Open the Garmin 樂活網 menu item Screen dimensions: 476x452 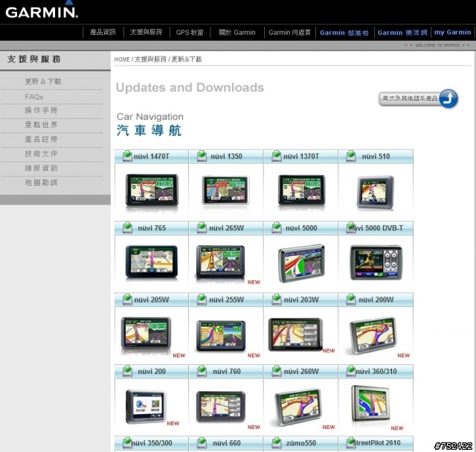pyautogui.click(x=402, y=33)
